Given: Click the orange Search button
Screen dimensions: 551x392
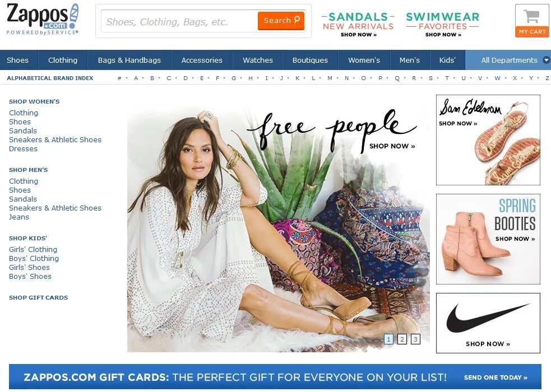Looking at the screenshot, I should 281,21.
